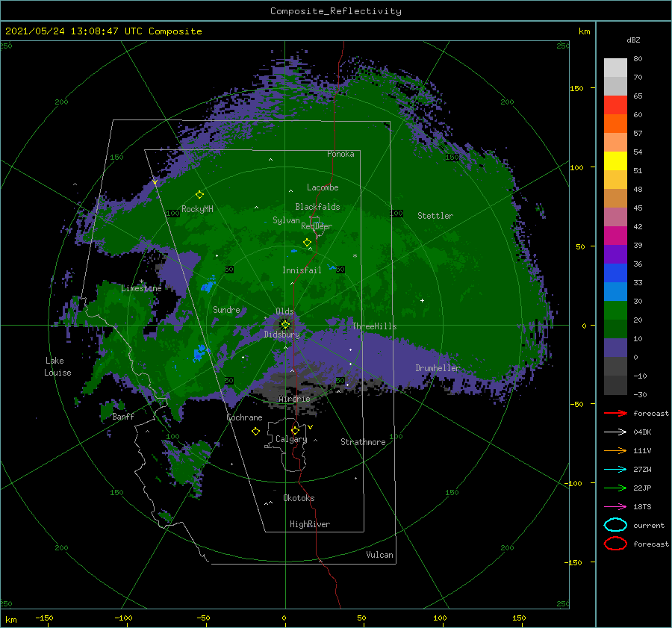This screenshot has width=672, height=628.
Task: Click the Okotoks city label
Action: [x=299, y=498]
